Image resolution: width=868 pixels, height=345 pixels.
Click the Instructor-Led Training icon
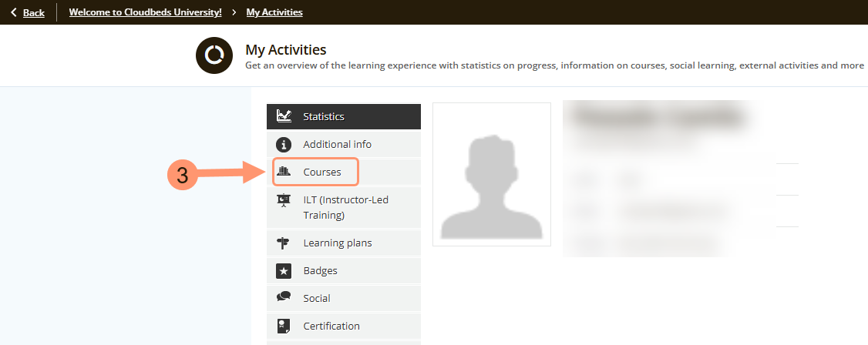[284, 200]
